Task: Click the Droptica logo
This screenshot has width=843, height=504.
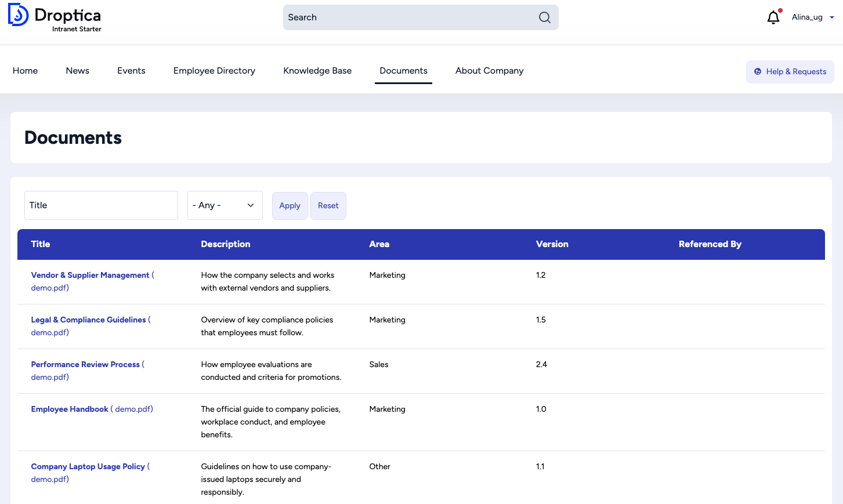Action: click(54, 18)
